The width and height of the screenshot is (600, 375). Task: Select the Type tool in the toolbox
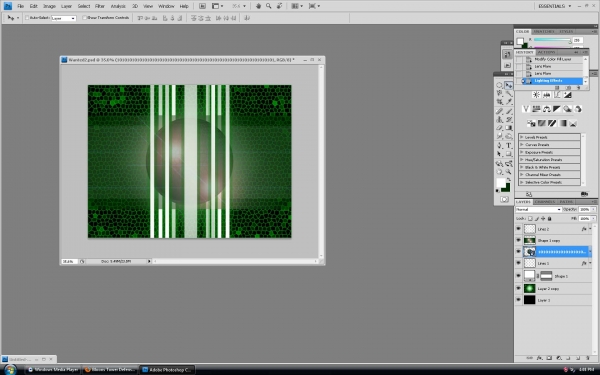509,145
